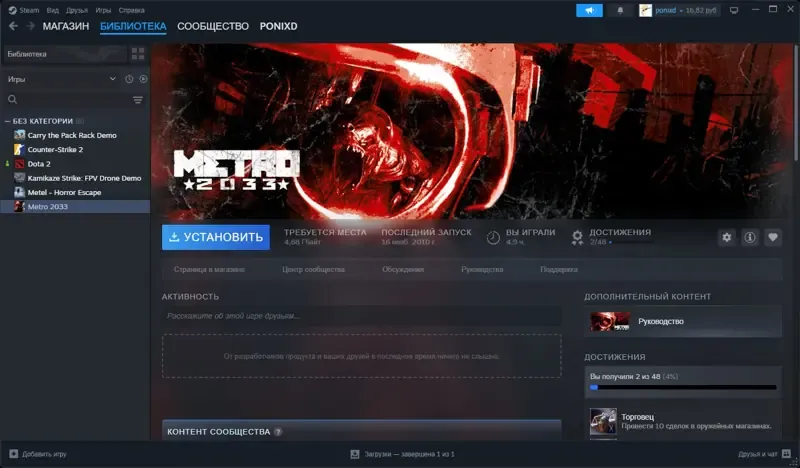Select Carry the Pack Rack Demo
Viewport: 800px width, 468px height.
tap(72, 135)
